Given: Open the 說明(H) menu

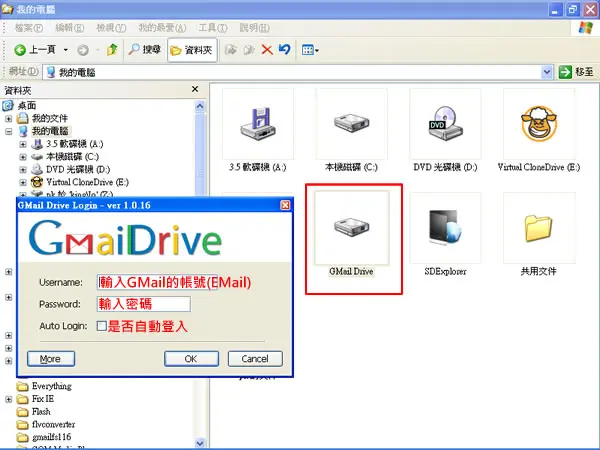Looking at the screenshot, I should (254, 28).
